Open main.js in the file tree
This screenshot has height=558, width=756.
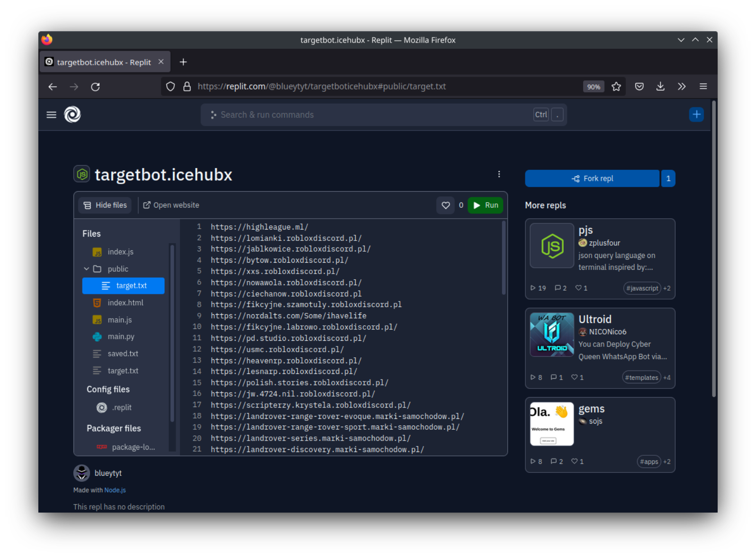(119, 320)
